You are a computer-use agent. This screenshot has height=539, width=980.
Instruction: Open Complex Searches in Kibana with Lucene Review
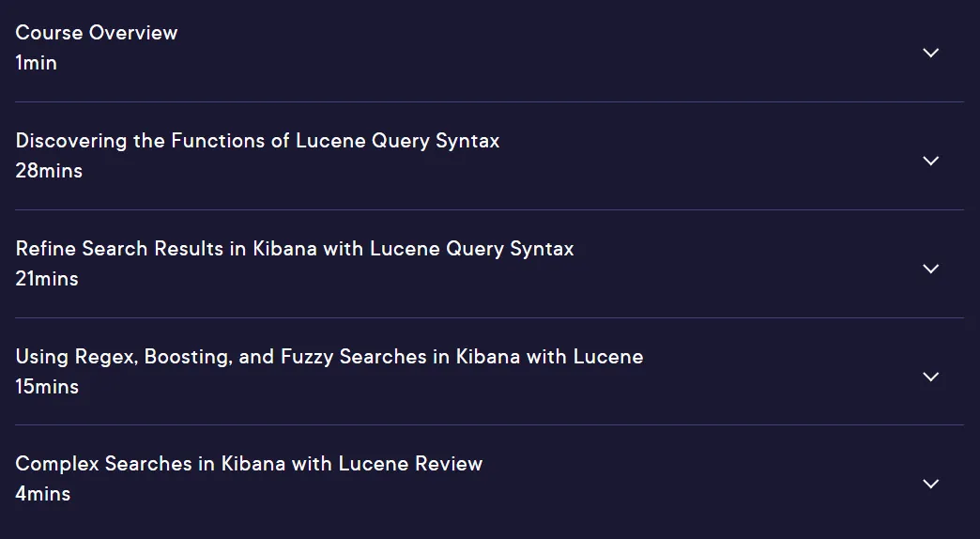click(x=249, y=464)
